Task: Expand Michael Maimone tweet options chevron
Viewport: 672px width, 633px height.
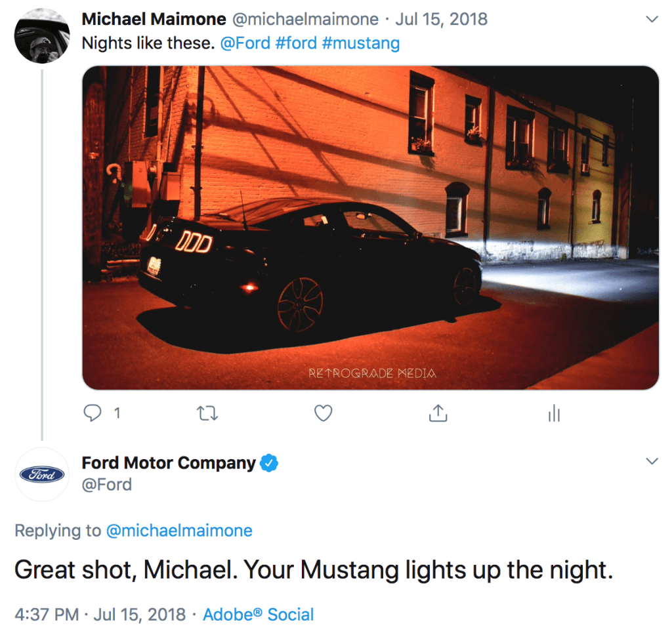Action: [652, 20]
